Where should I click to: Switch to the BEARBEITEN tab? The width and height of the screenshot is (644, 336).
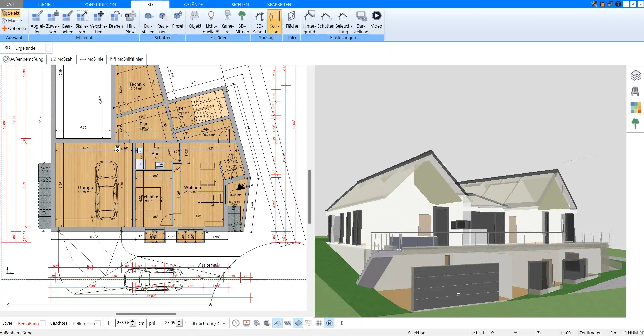[x=279, y=4]
